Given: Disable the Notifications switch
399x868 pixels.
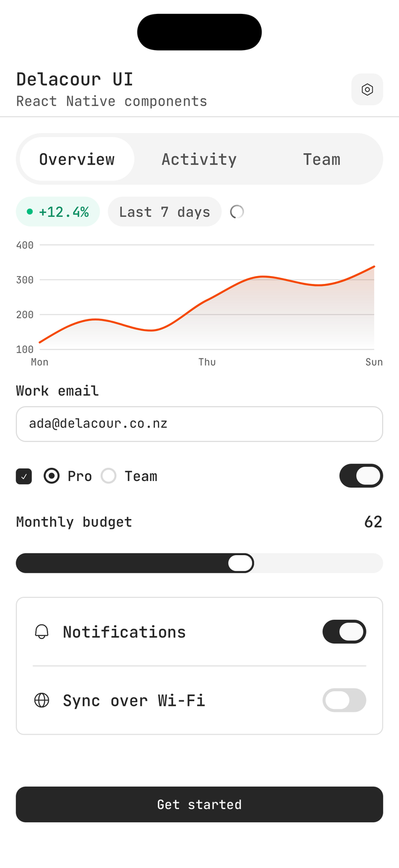Looking at the screenshot, I should 344,632.
